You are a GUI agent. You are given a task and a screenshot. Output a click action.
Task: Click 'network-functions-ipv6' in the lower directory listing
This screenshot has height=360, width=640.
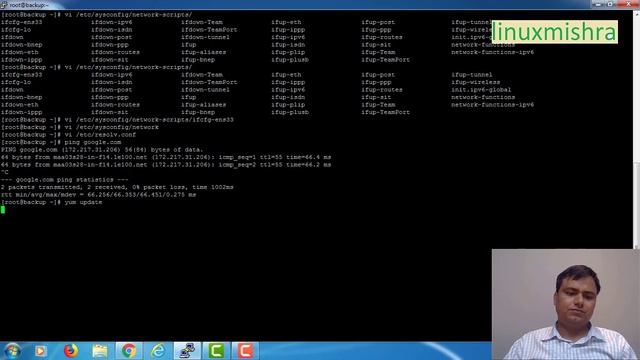pos(492,104)
